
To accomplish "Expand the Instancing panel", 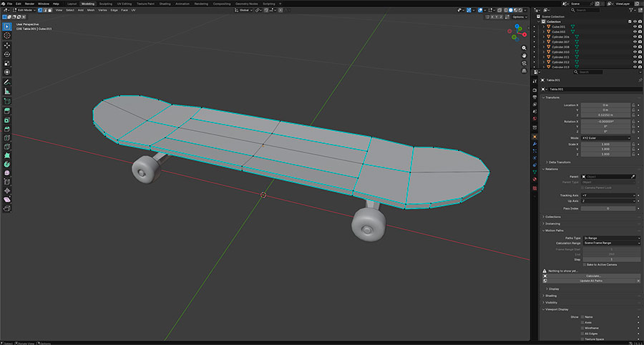I will (551, 223).
